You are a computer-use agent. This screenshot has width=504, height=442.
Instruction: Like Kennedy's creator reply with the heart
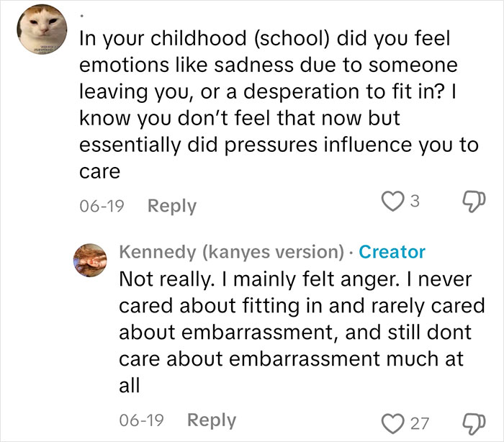click(x=395, y=420)
